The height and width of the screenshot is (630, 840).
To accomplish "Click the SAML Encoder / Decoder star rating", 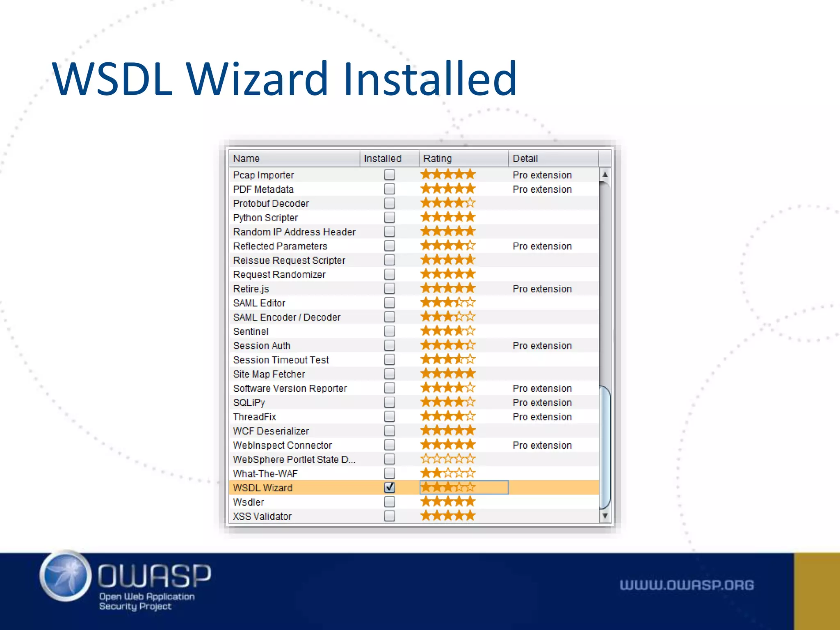I will point(448,317).
